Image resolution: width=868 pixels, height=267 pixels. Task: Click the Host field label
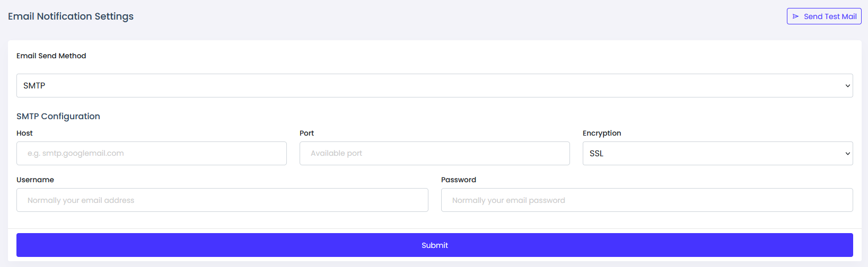[24, 133]
